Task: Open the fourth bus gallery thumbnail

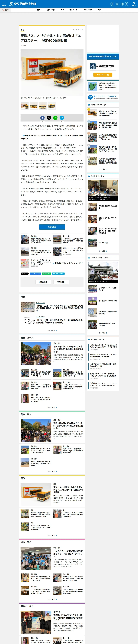Action: click(52, 106)
